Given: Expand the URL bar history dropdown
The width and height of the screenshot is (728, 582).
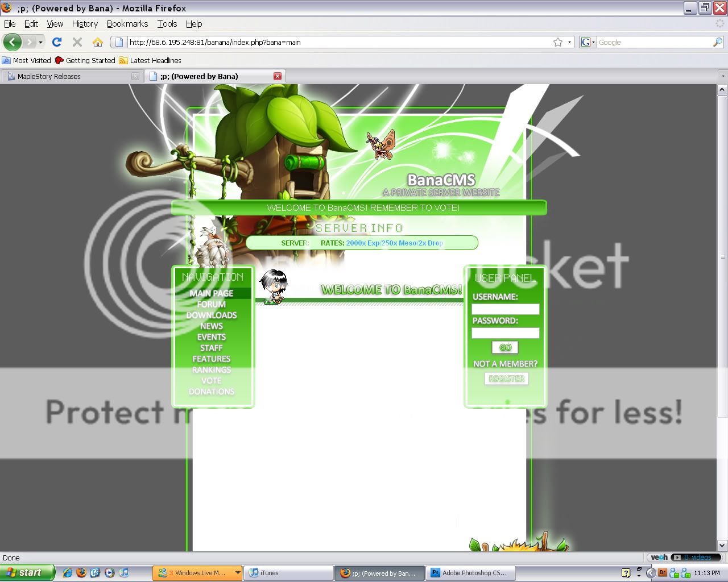Looking at the screenshot, I should pyautogui.click(x=569, y=42).
